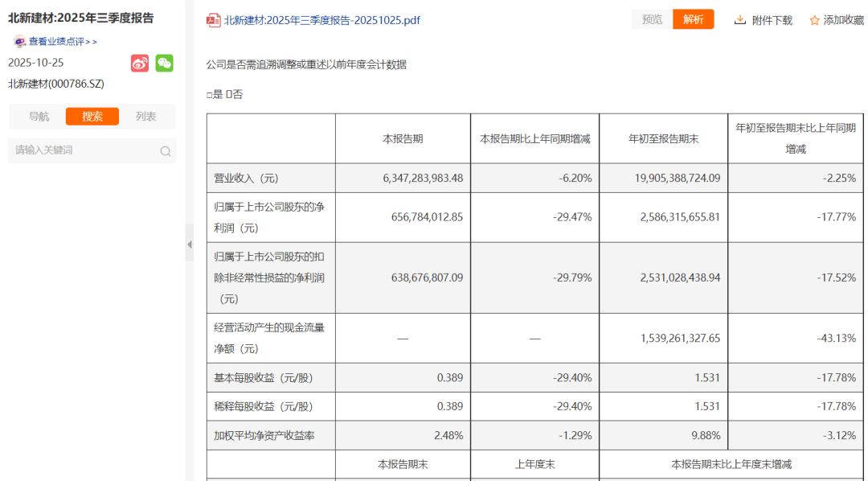This screenshot has width=868, height=481.
Task: Click the 上年度末 column header
Action: click(534, 464)
